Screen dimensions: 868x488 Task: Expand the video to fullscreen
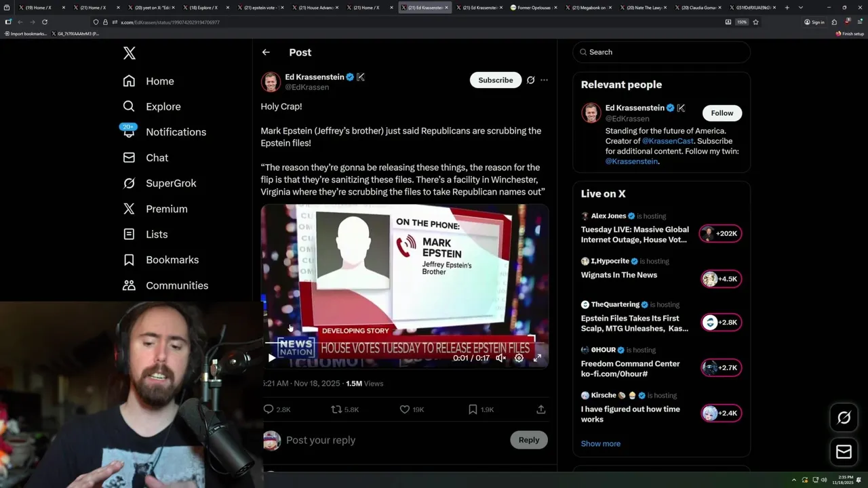pyautogui.click(x=537, y=358)
